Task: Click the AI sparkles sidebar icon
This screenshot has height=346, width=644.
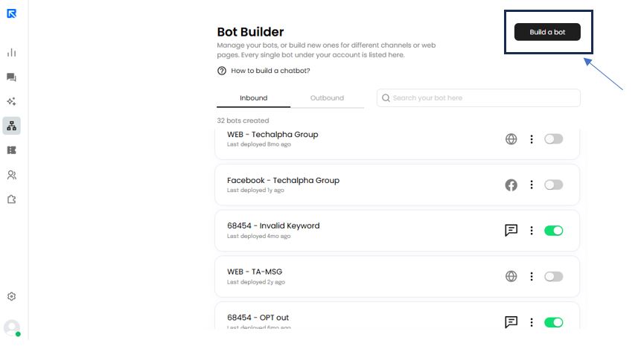Action: click(x=11, y=102)
